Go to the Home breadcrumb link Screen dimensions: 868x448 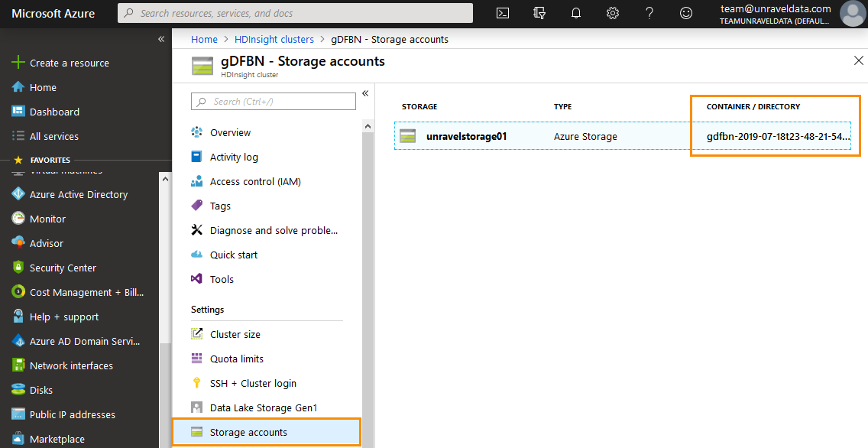[204, 39]
